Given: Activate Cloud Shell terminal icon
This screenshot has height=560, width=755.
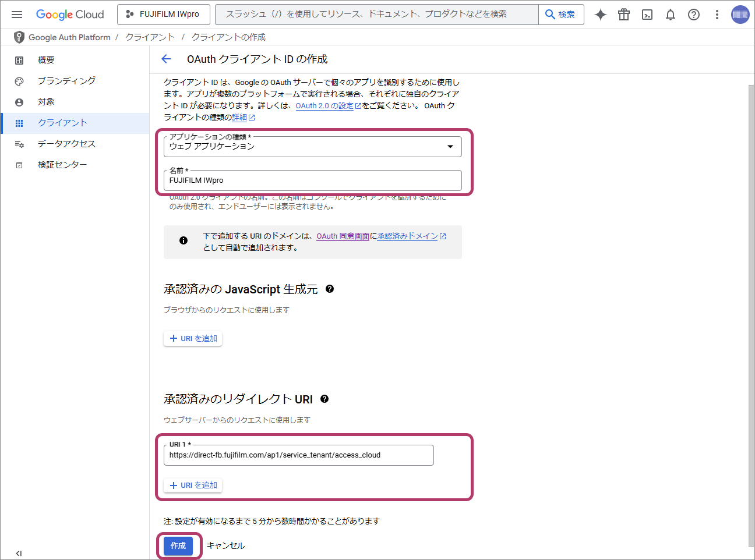Looking at the screenshot, I should pyautogui.click(x=647, y=15).
